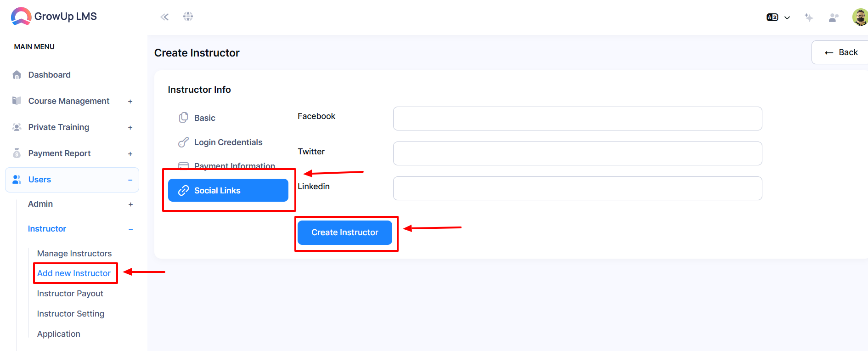
Task: Focus the Facebook input field
Action: pyautogui.click(x=578, y=119)
